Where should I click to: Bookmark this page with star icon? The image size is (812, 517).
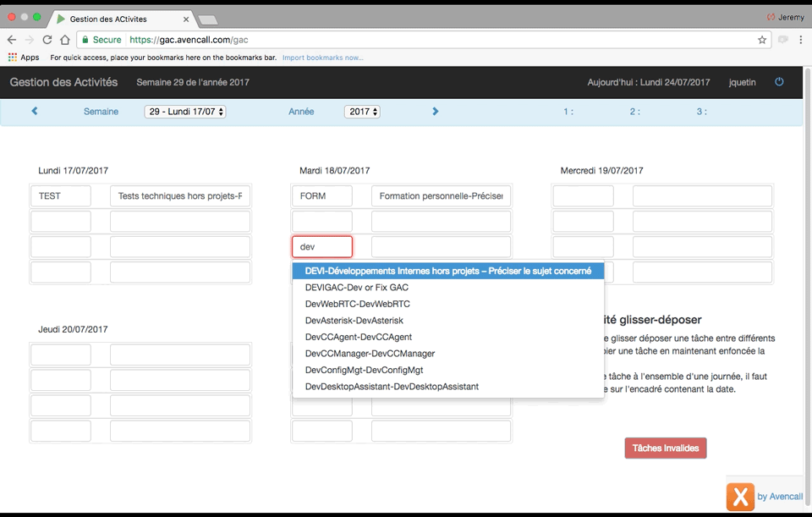point(762,40)
